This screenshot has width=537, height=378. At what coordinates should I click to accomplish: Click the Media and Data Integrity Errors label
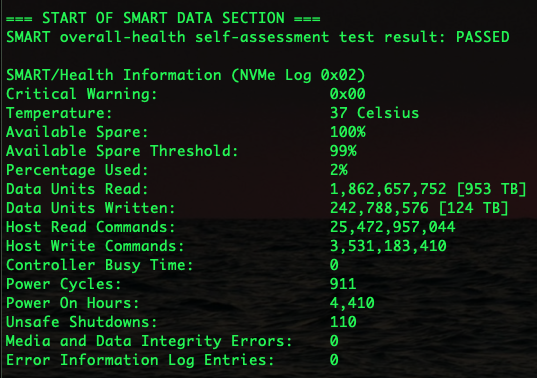[149, 341]
